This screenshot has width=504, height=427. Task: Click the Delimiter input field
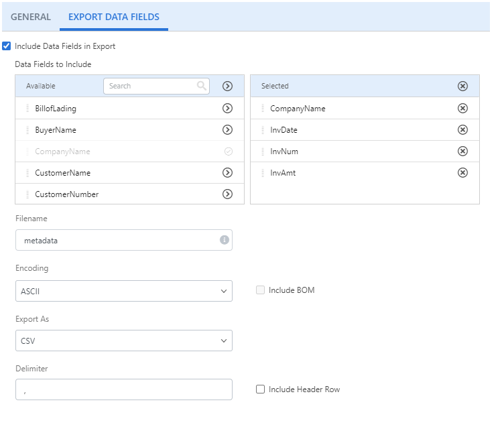click(123, 389)
